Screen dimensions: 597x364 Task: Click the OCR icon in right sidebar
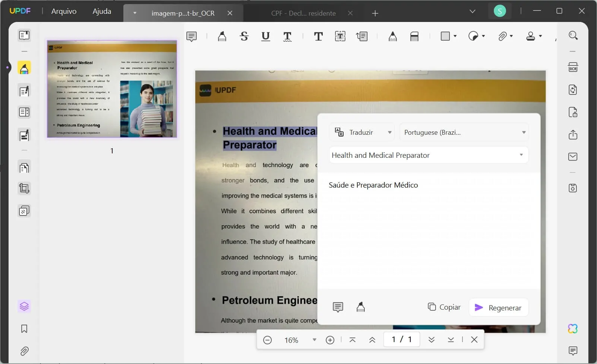(x=573, y=67)
